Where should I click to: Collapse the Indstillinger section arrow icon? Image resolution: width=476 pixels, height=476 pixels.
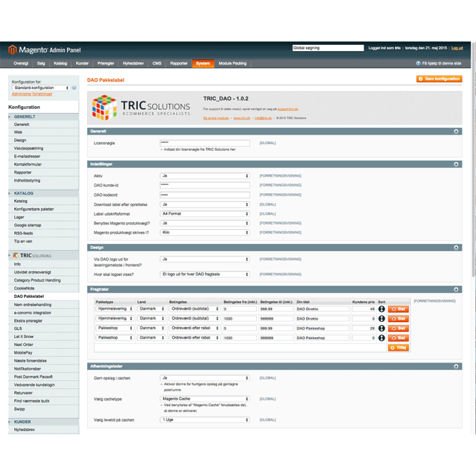pos(456,165)
